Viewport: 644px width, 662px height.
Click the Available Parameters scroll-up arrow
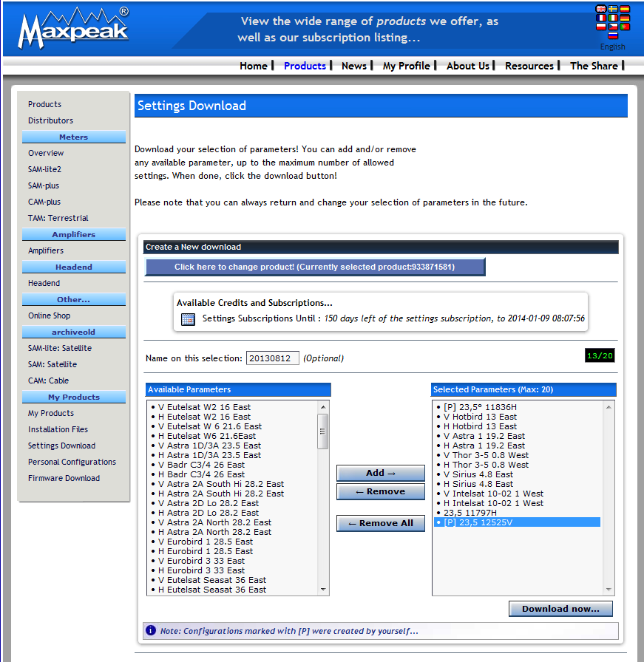[x=323, y=407]
